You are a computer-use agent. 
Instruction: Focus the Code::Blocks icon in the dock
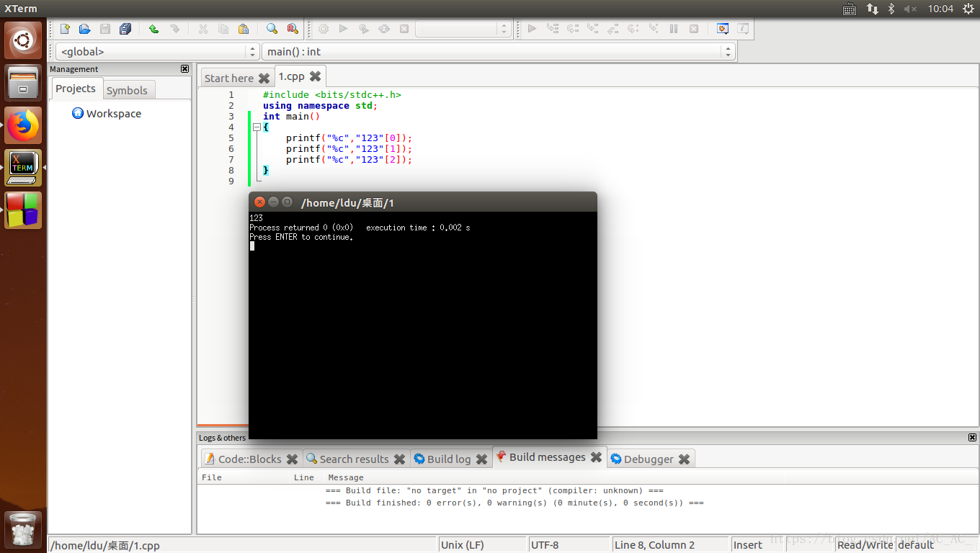pos(23,210)
